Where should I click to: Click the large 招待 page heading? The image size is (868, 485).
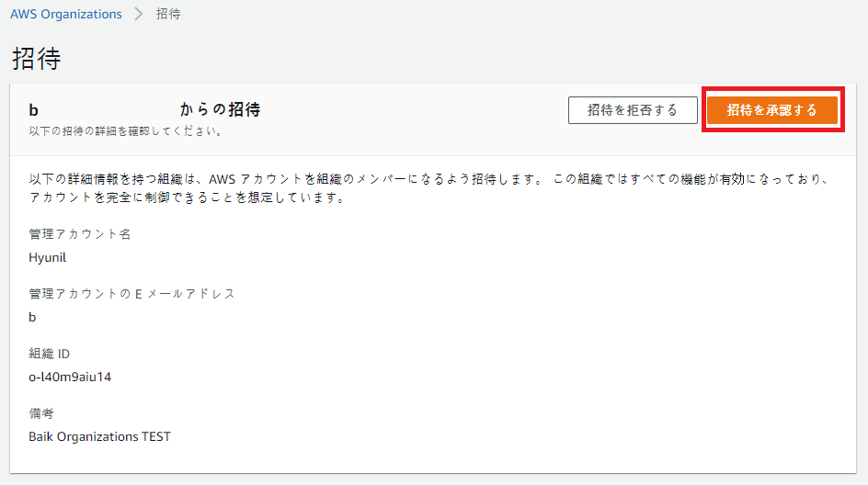pos(37,59)
